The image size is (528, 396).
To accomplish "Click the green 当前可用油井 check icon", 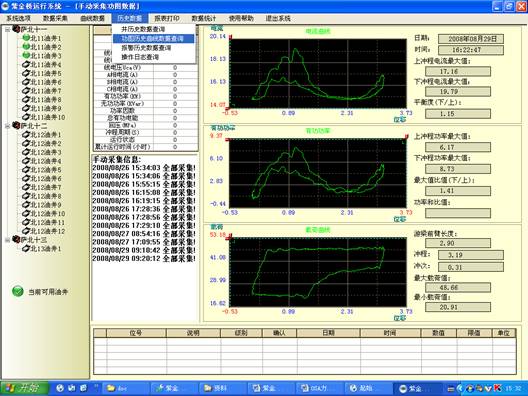I will pyautogui.click(x=18, y=291).
